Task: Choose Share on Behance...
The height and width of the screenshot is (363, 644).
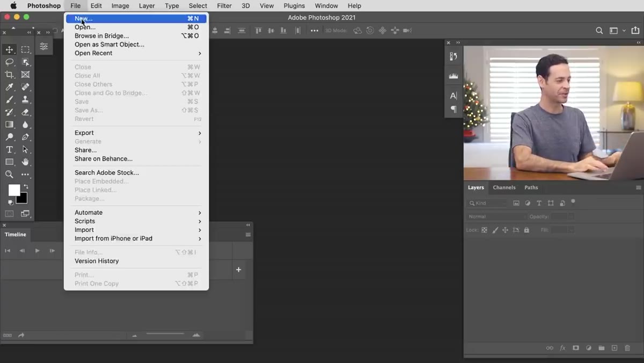Action: click(x=136, y=158)
